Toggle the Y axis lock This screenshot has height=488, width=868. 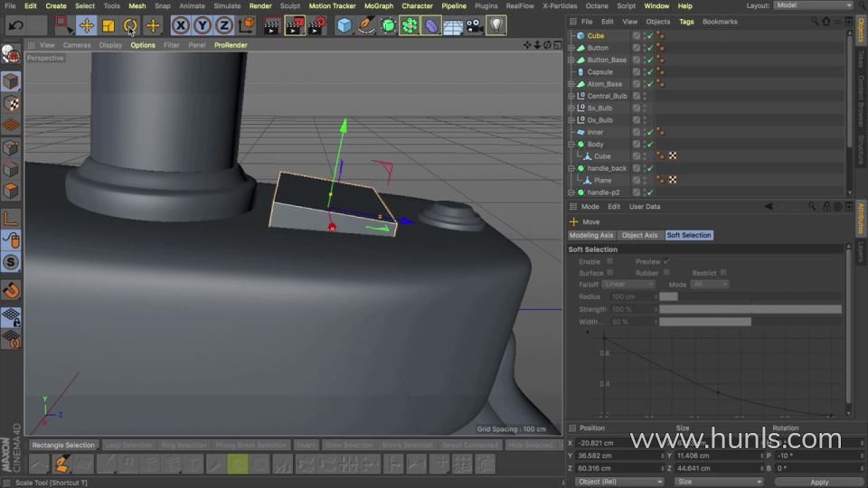[x=202, y=25]
